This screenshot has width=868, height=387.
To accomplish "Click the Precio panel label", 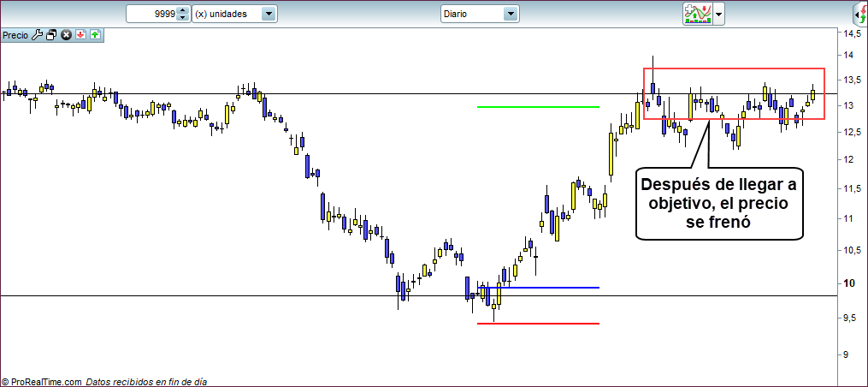I will coord(15,35).
